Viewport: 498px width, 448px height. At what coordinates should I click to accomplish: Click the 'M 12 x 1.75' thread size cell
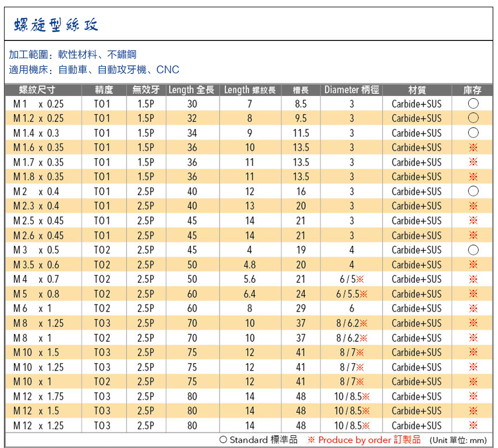[x=38, y=396]
